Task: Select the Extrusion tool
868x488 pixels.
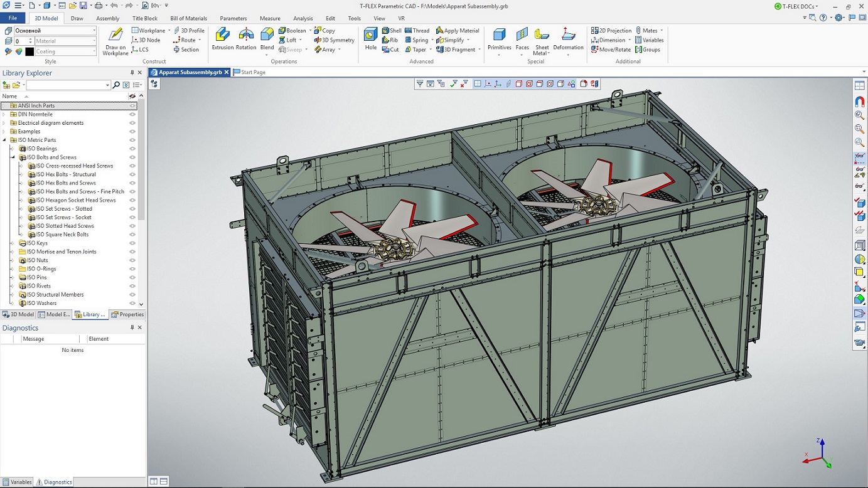Action: 222,38
